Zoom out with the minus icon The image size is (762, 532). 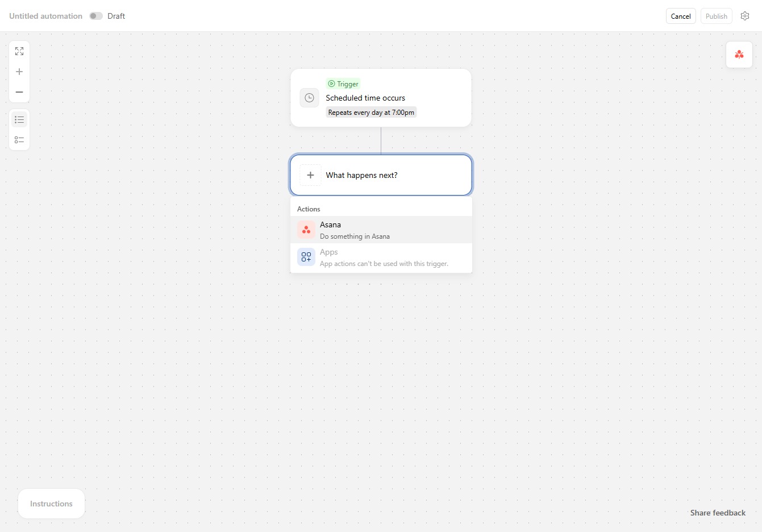19,92
